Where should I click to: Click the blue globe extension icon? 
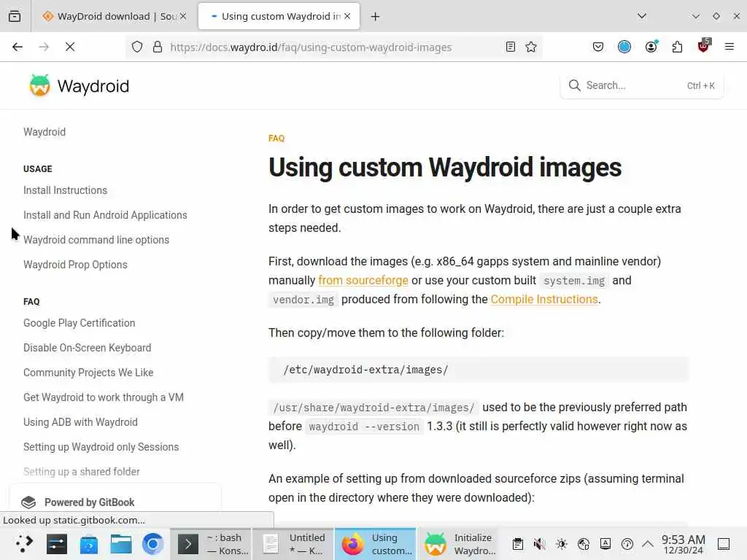point(624,47)
